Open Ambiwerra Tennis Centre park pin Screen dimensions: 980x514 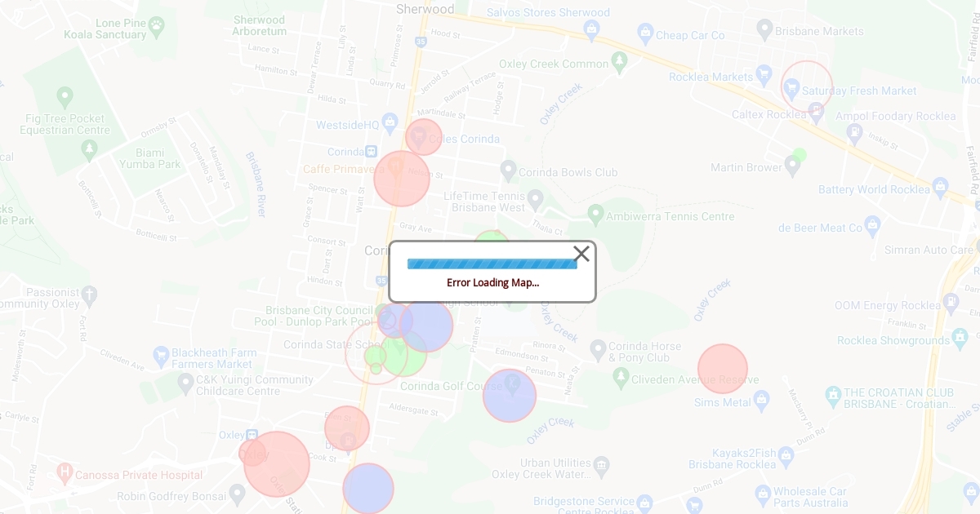click(595, 215)
